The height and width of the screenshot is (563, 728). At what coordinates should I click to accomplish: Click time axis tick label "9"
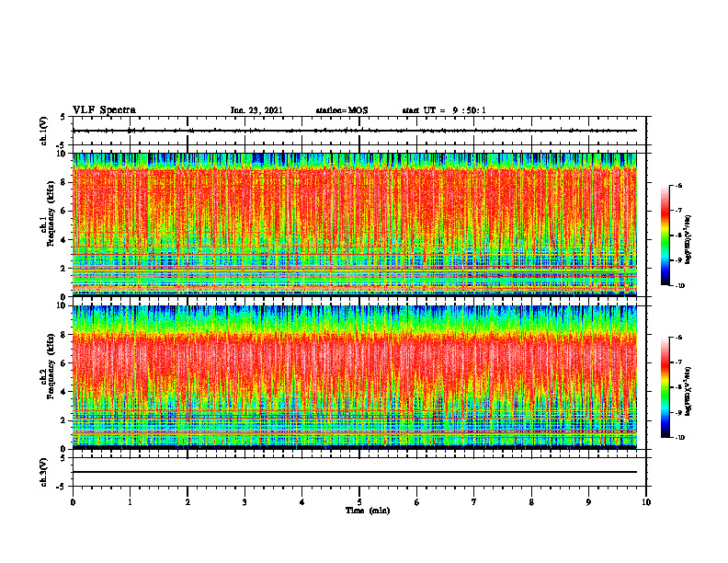(588, 502)
